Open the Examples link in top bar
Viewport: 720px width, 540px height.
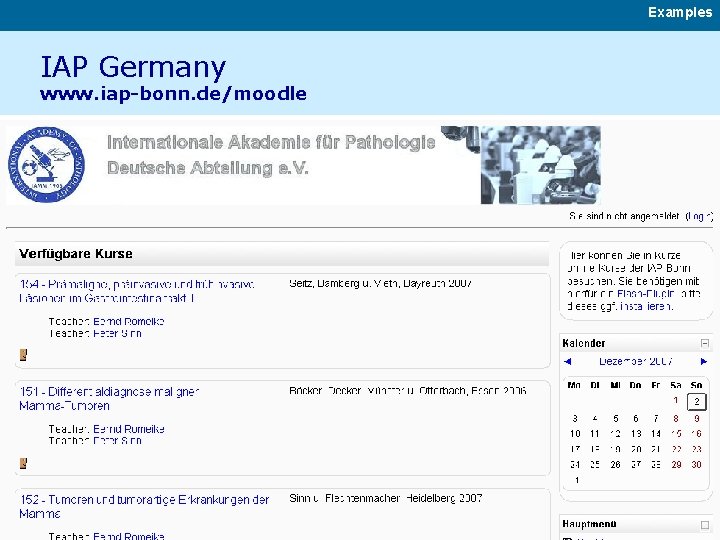tap(680, 12)
